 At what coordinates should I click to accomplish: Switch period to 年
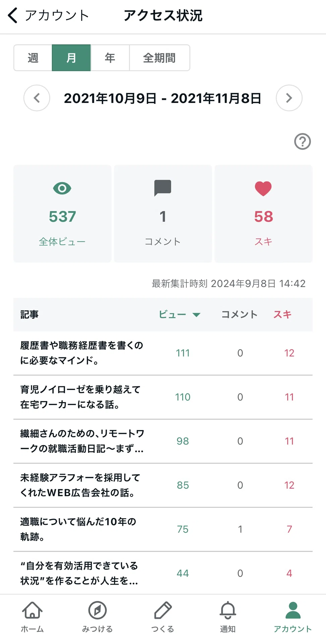point(110,58)
